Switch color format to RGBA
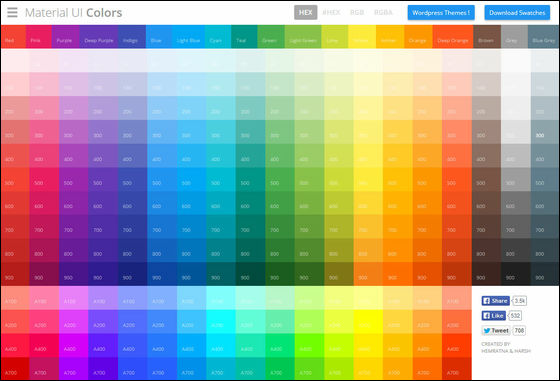 [383, 12]
